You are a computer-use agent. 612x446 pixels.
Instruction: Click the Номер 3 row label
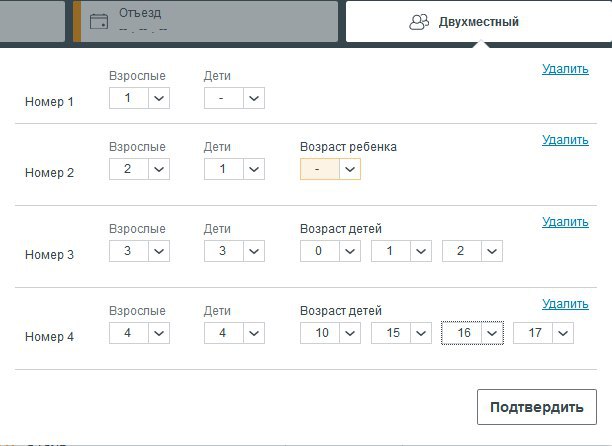click(49, 255)
